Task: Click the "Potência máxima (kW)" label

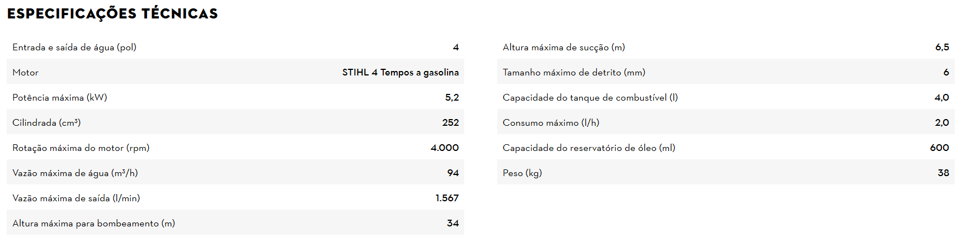Action: click(60, 98)
